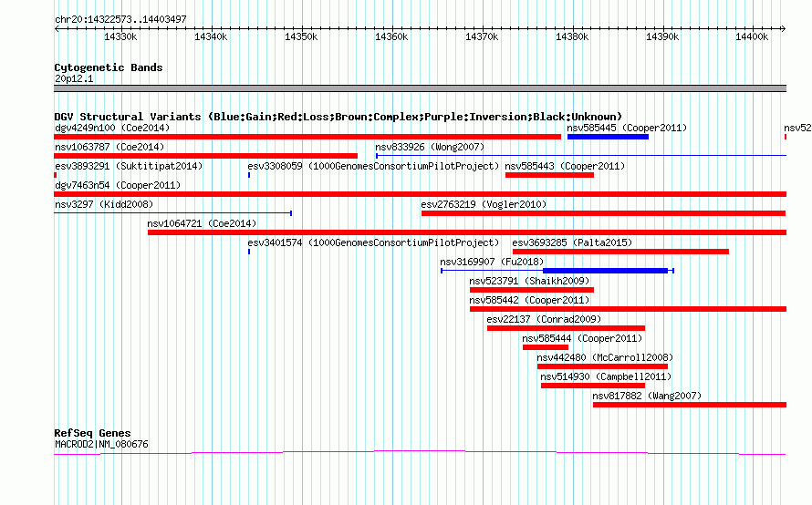The height and width of the screenshot is (505, 812).
Task: Select the red nsv442480 loss bar
Action: (x=602, y=366)
